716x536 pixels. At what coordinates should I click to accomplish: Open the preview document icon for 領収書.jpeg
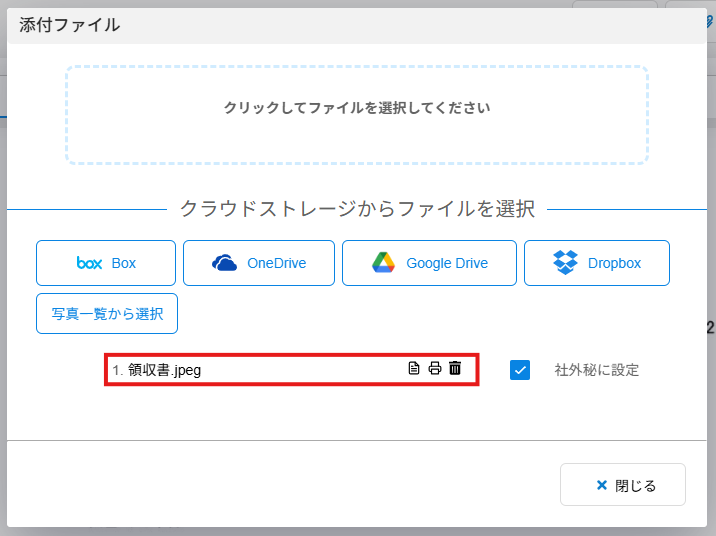click(414, 368)
